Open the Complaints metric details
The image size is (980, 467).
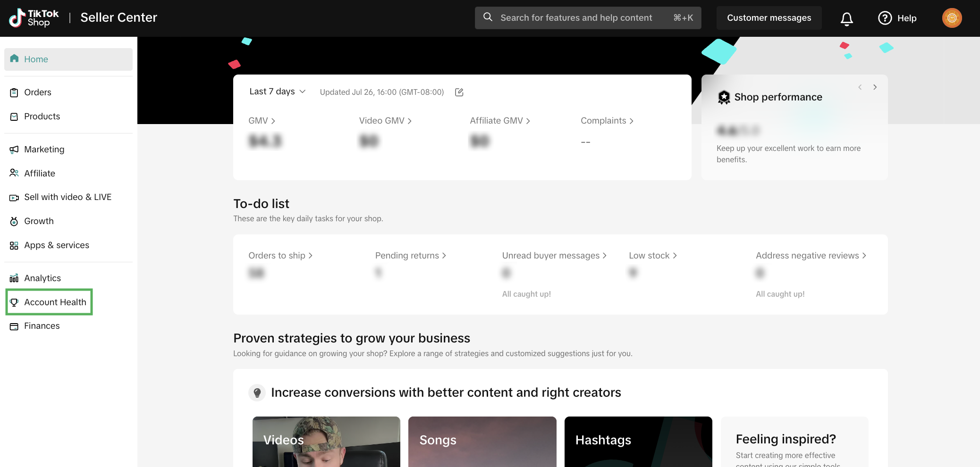click(x=607, y=121)
